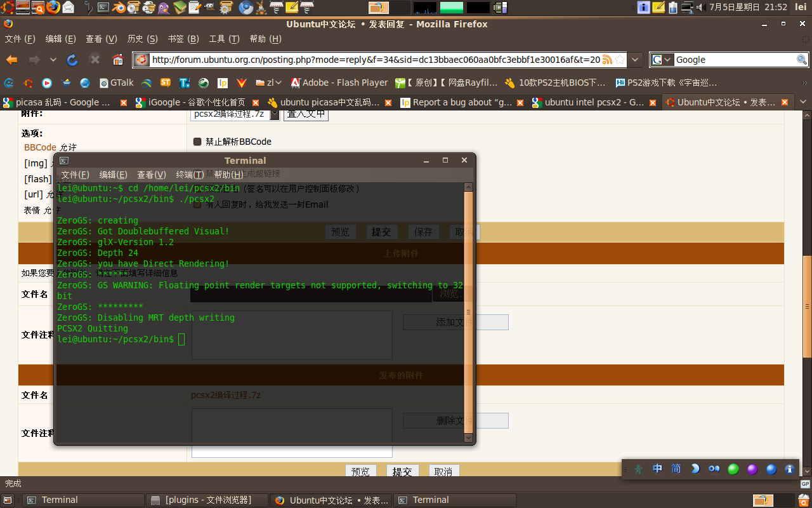Viewport: 812px width, 508px height.
Task: Open Firefox 书签(B) menu
Action: [x=183, y=39]
